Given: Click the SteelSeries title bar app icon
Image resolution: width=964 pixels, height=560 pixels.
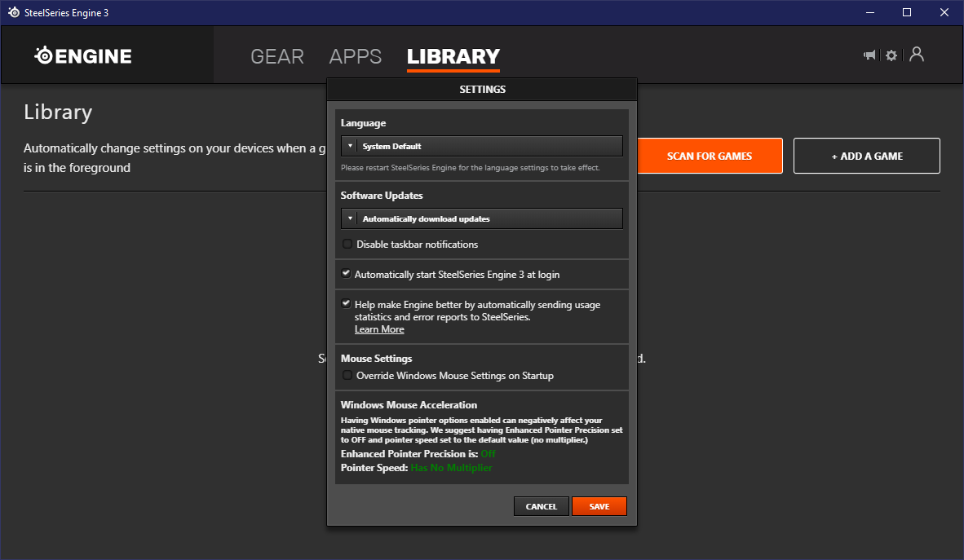Looking at the screenshot, I should point(14,12).
